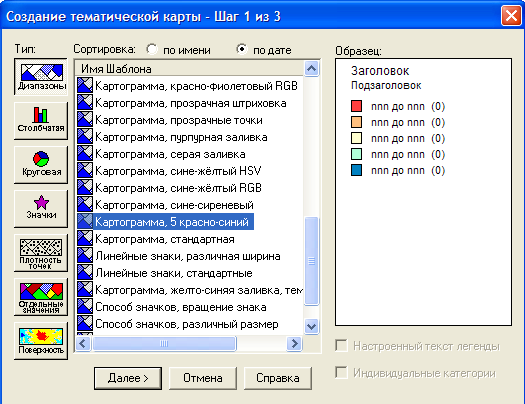This screenshot has width=525, height=404.
Task: Click the vertical scrollbar thumb
Action: [x=311, y=261]
